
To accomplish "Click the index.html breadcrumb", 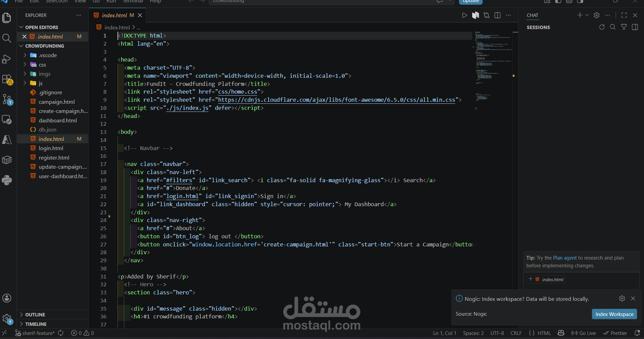I will [x=117, y=27].
